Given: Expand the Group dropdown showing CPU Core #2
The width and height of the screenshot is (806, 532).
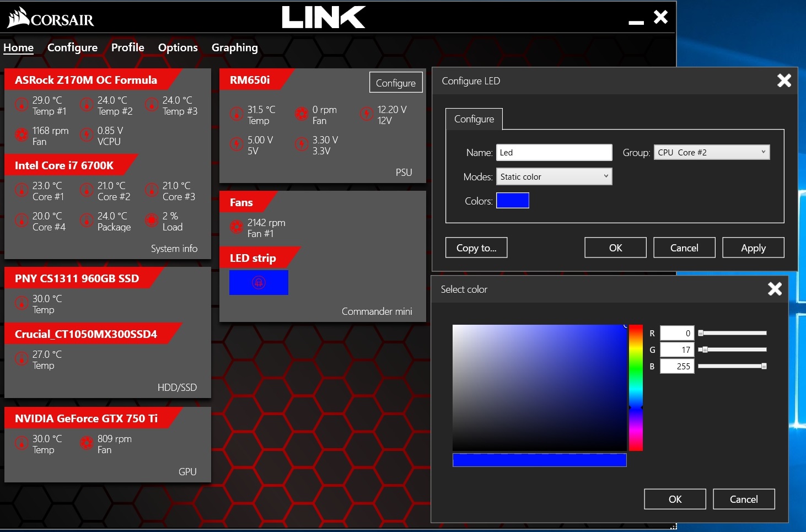Looking at the screenshot, I should tap(712, 153).
